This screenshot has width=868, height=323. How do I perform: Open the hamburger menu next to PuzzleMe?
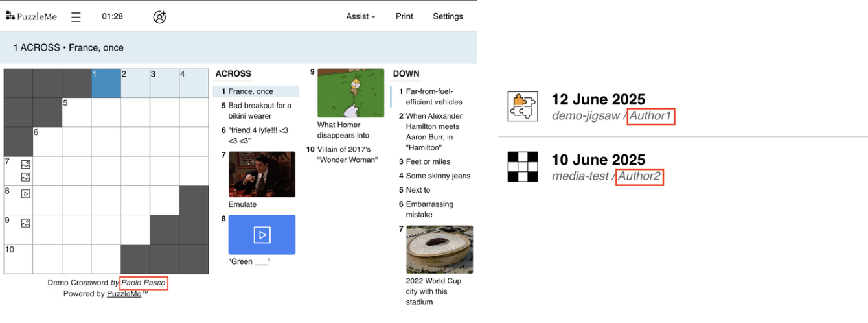[76, 17]
